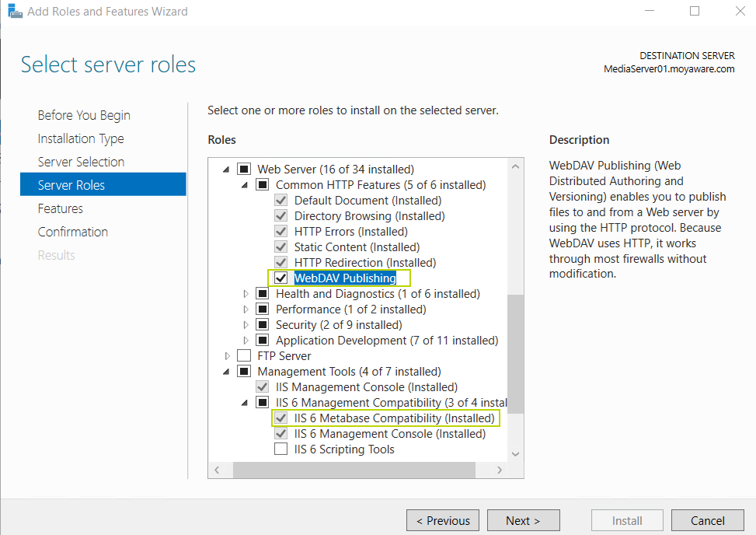The width and height of the screenshot is (756, 535).
Task: Expand the FTP Server node
Action: [x=227, y=356]
